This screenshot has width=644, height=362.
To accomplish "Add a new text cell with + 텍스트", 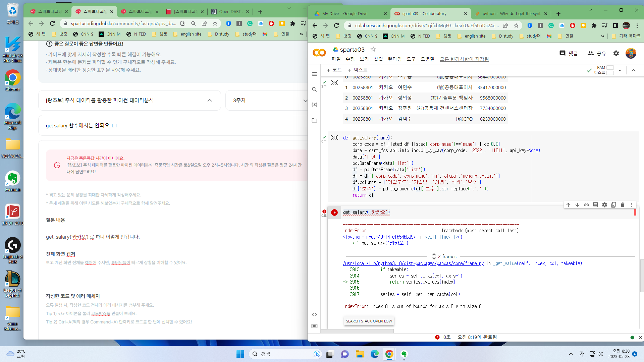I will [x=358, y=70].
